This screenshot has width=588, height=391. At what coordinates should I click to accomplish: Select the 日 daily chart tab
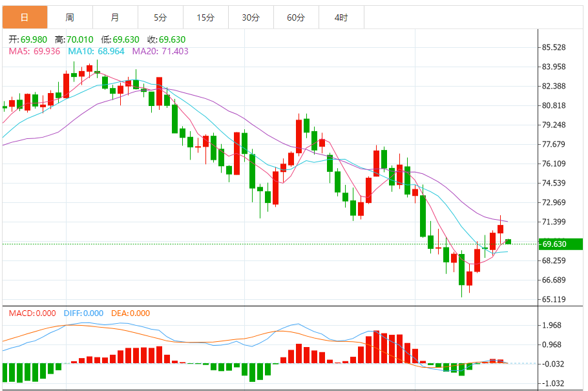pyautogui.click(x=25, y=17)
